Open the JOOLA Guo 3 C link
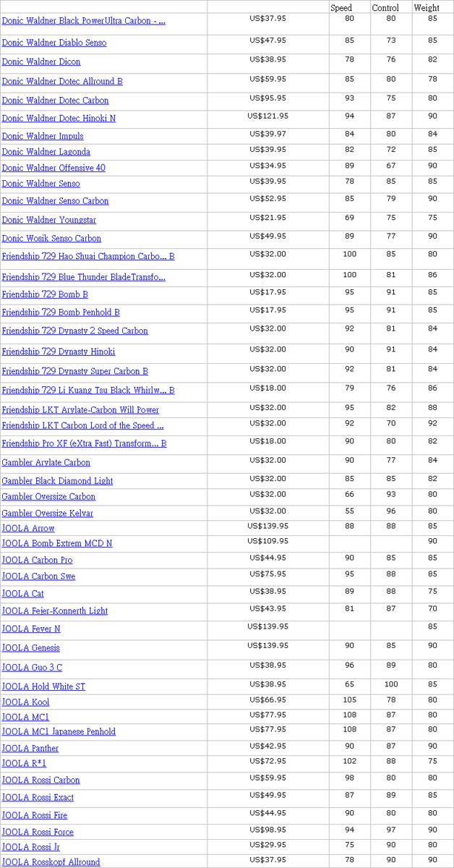454x868 pixels. (32, 668)
